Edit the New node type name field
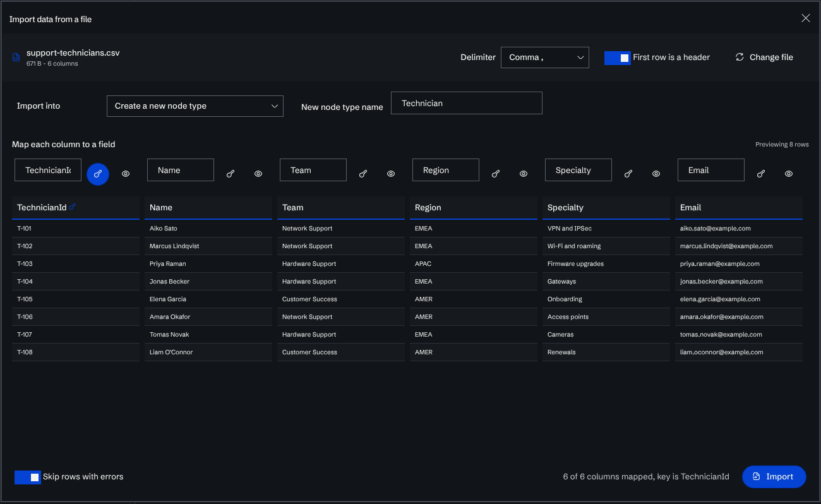The width and height of the screenshot is (821, 504). pyautogui.click(x=467, y=103)
